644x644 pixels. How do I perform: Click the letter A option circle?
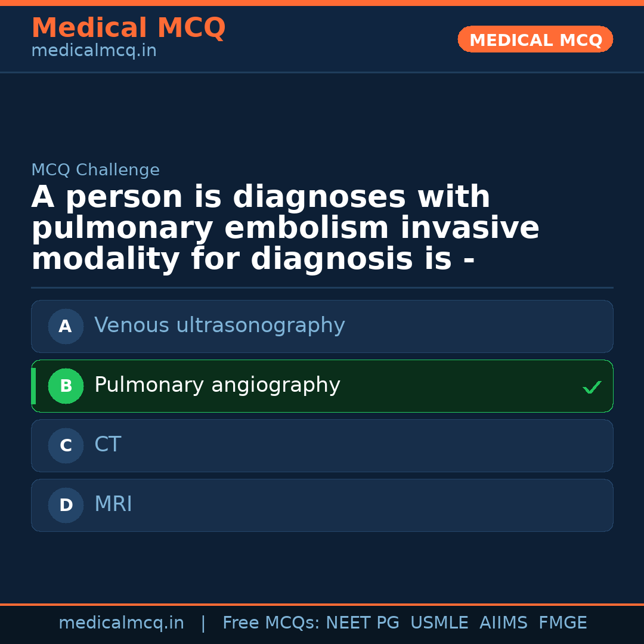coord(66,326)
